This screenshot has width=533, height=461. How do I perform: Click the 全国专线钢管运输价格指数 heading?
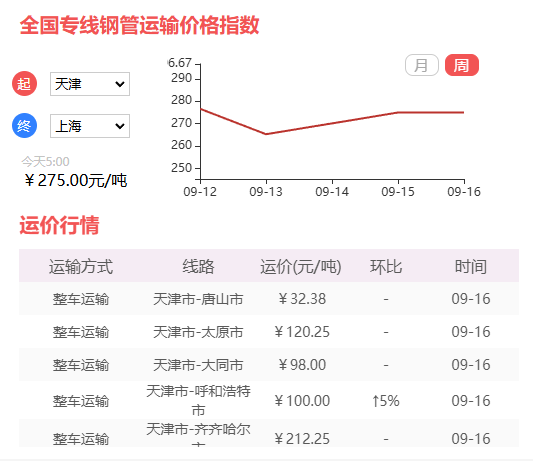coord(139,25)
